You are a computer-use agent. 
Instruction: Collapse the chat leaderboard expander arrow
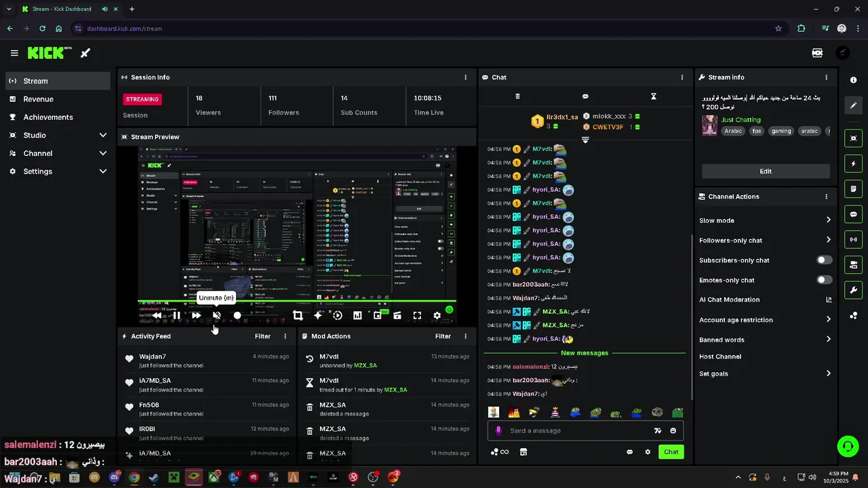(585, 140)
